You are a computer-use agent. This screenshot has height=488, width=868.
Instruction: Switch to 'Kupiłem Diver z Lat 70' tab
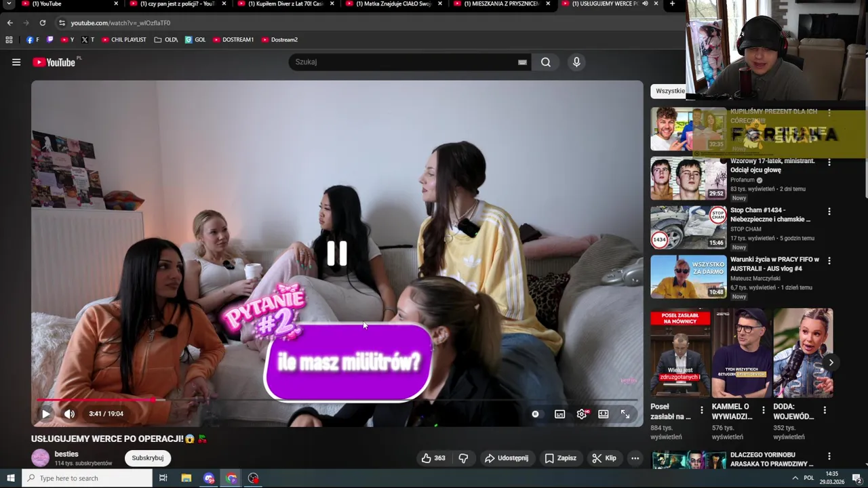tap(285, 4)
